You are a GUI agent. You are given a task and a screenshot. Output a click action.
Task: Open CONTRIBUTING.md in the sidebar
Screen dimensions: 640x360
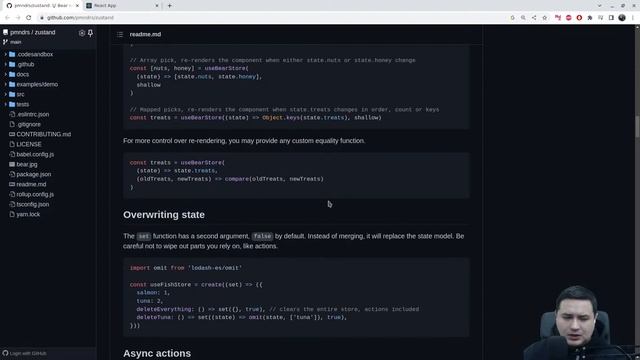click(x=43, y=134)
